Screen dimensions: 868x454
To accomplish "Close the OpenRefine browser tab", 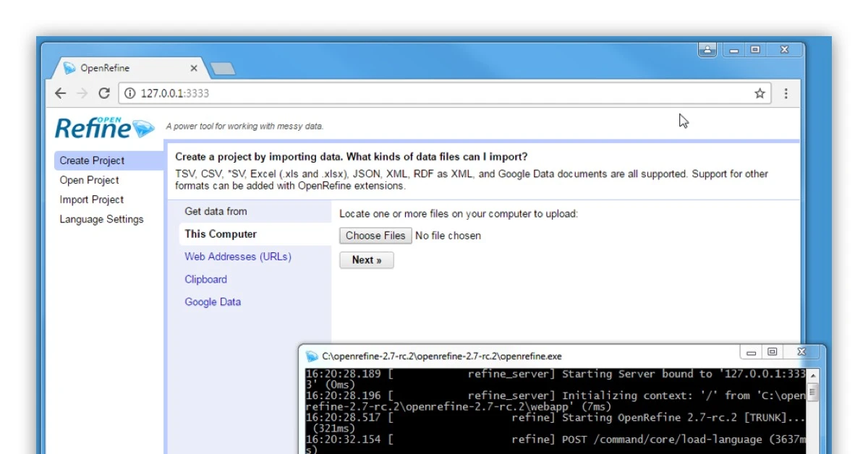I will click(194, 68).
